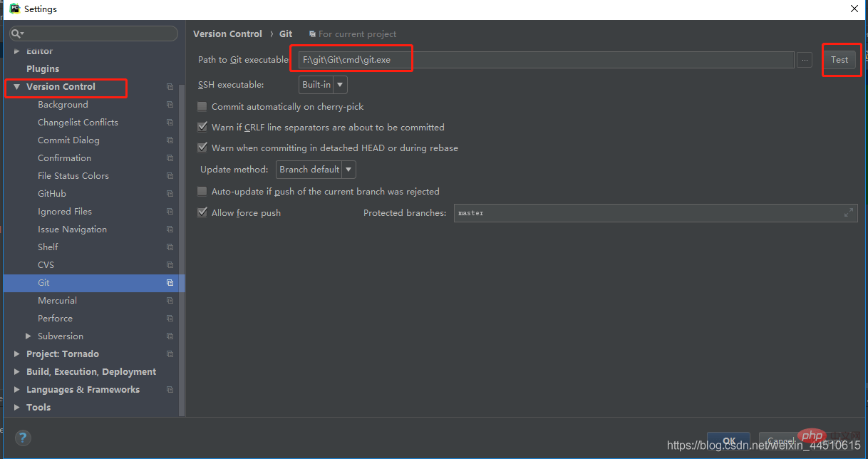Select CVS entry

(46, 265)
